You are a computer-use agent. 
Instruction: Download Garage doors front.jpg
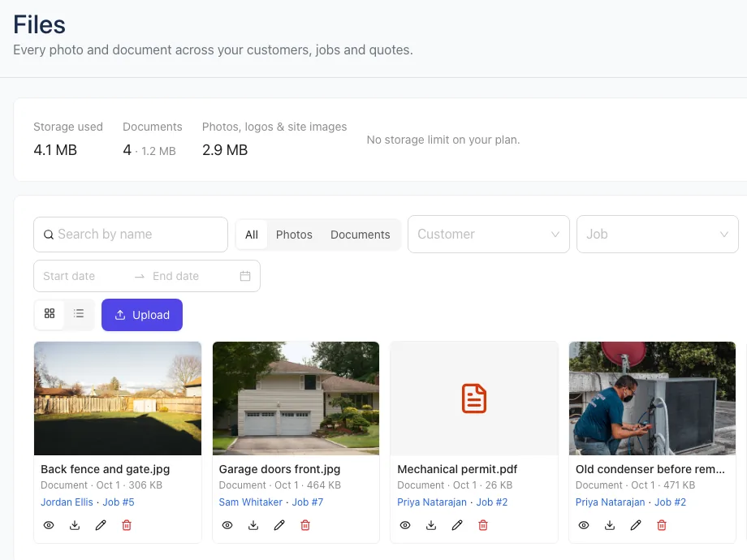253,525
